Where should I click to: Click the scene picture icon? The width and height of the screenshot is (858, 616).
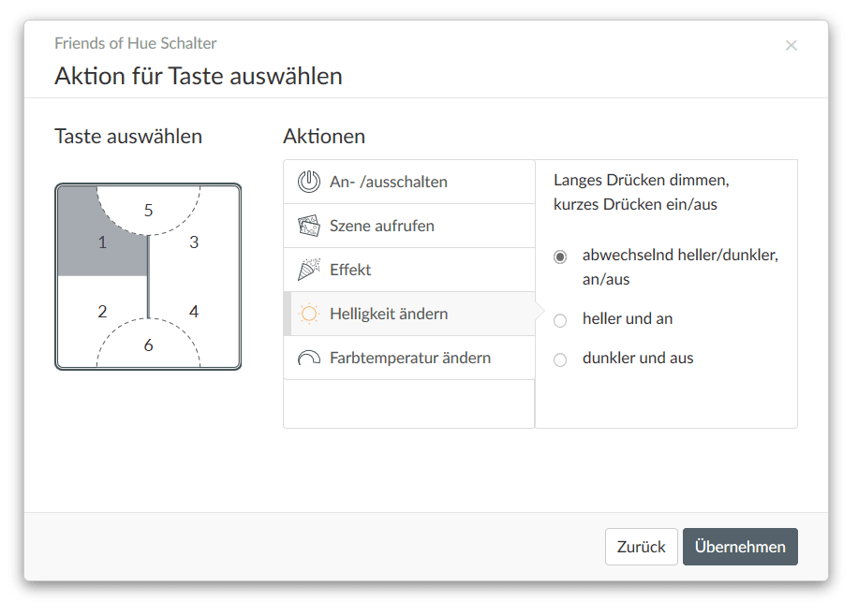(309, 226)
